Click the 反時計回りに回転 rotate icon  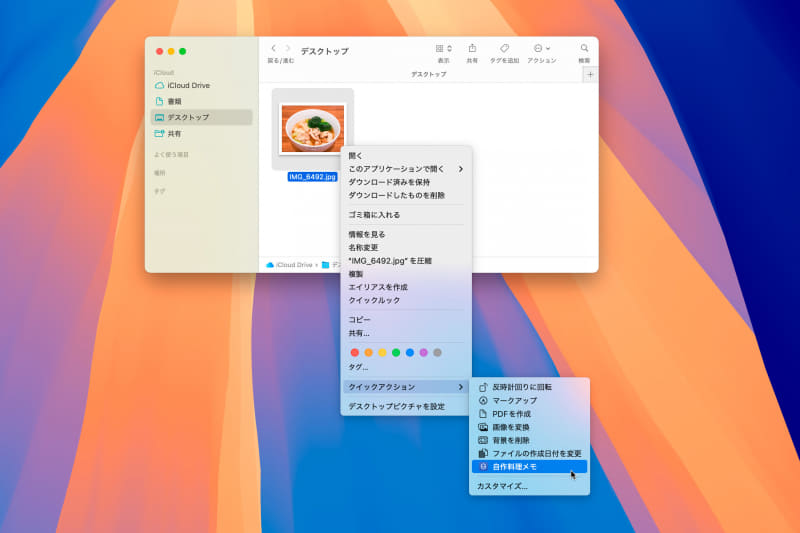click(483, 387)
